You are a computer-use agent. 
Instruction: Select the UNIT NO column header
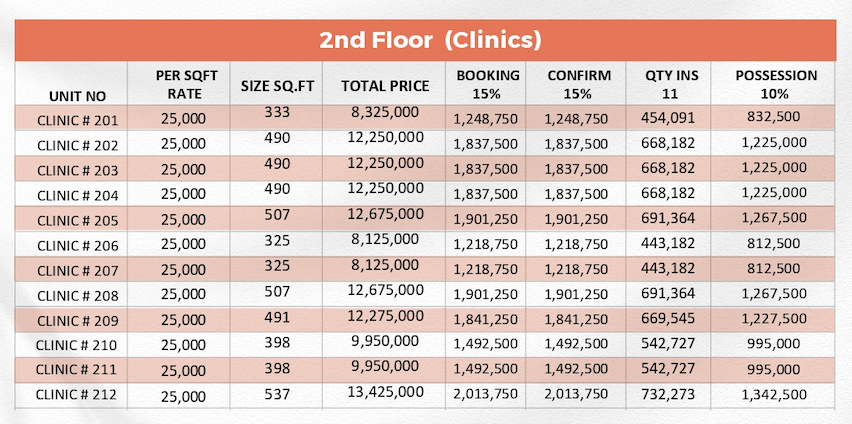pos(77,96)
